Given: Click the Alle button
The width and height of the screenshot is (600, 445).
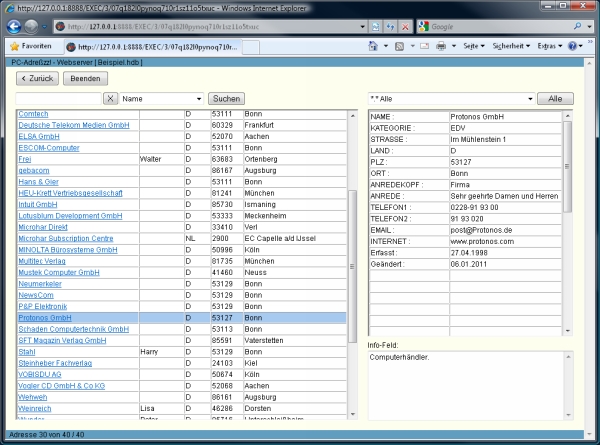Looking at the screenshot, I should pos(555,99).
